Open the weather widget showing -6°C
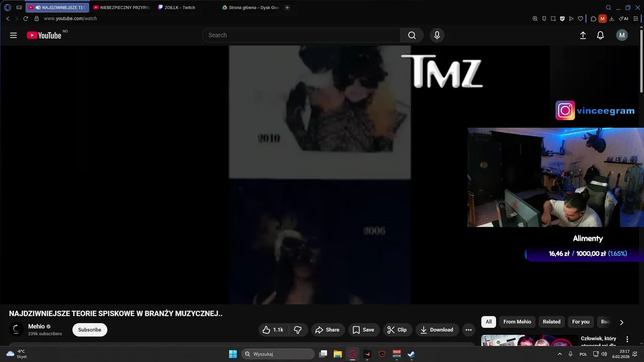This screenshot has width=644, height=362. click(17, 354)
